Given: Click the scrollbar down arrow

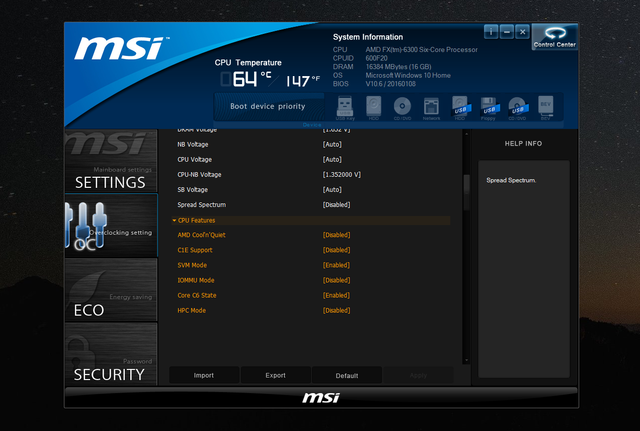Looking at the screenshot, I should (467, 361).
